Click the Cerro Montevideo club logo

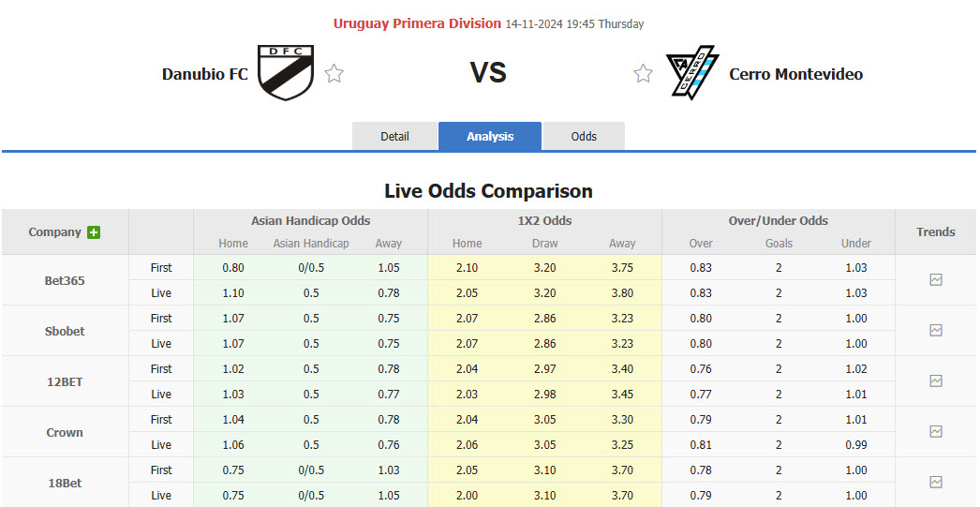coord(691,73)
